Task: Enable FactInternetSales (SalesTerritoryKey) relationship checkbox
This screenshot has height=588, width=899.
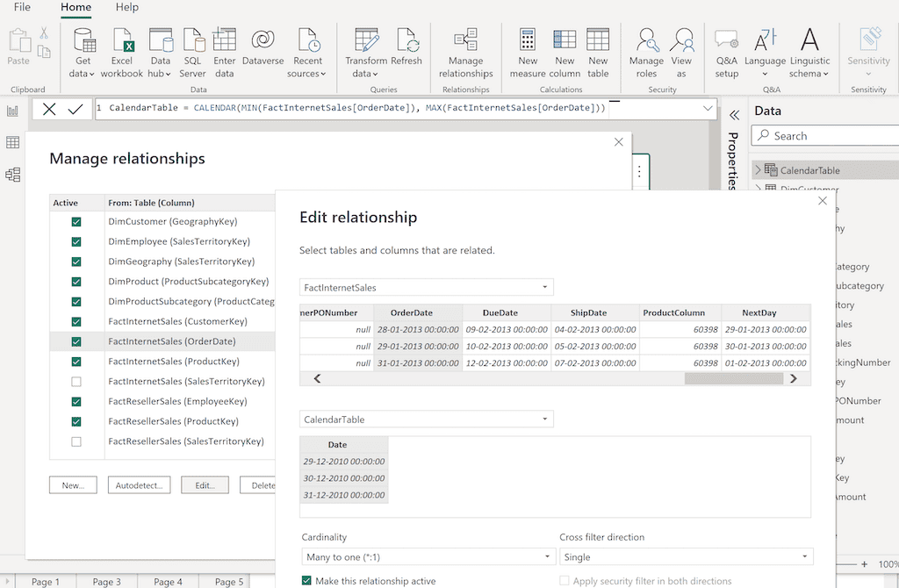Action: click(76, 382)
